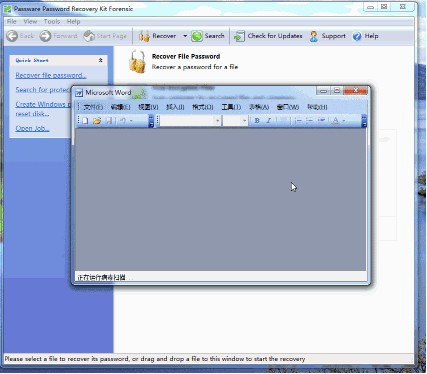The image size is (427, 374).
Task: Click the Open Job link
Action: (32, 128)
